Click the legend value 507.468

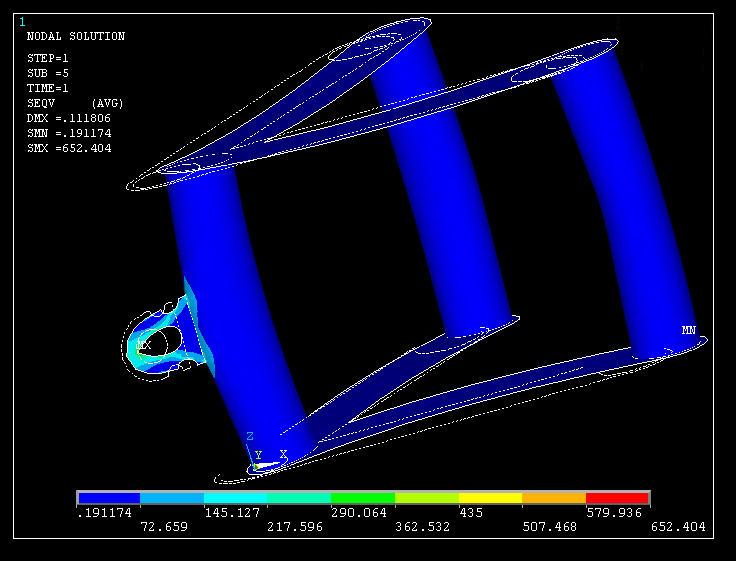click(550, 527)
